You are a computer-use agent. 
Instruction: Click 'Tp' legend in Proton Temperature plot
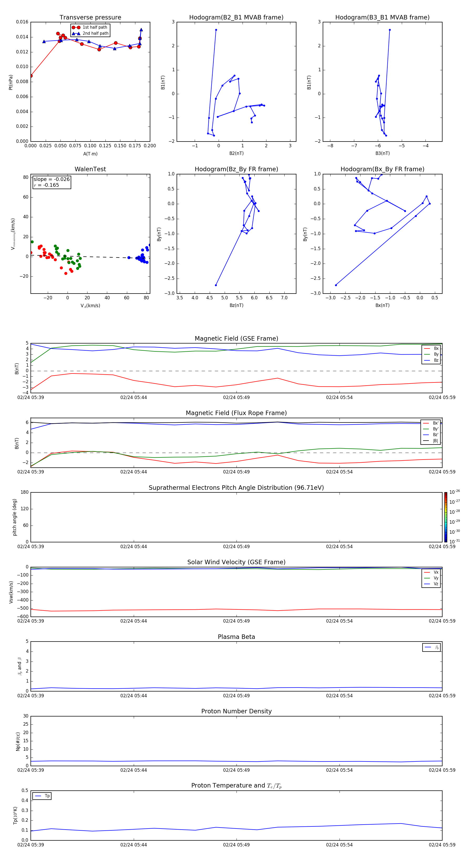click(x=42, y=796)
